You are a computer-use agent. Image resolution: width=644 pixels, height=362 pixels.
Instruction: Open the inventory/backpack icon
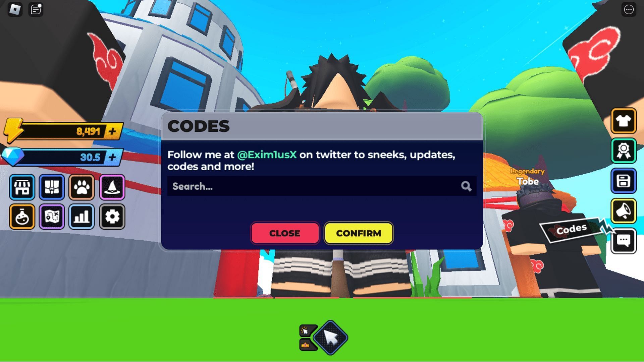point(52,186)
